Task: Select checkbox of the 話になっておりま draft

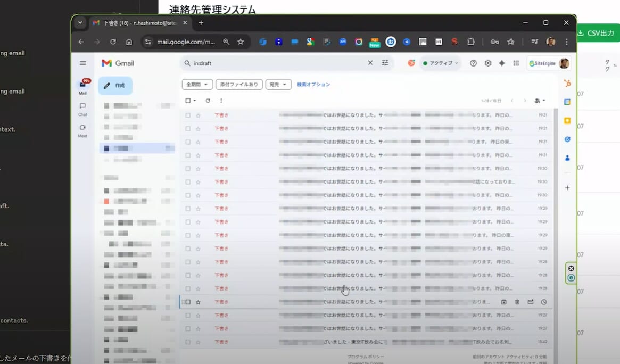Action: click(x=188, y=182)
